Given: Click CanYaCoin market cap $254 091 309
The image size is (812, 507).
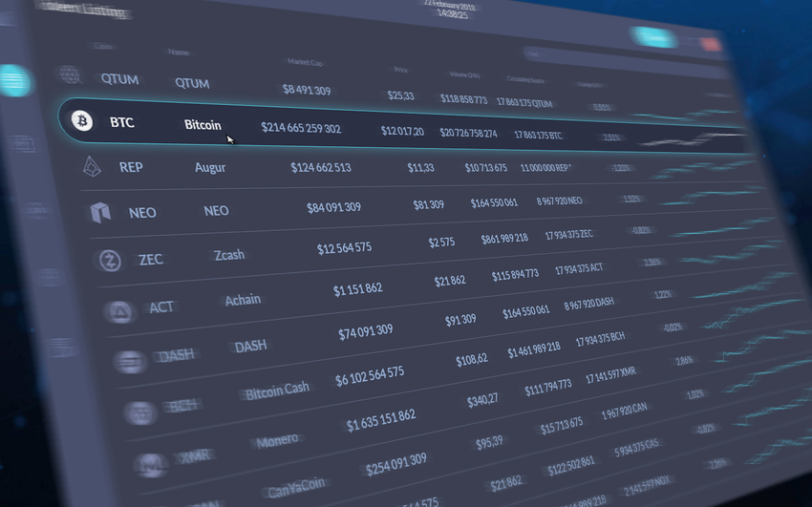Looking at the screenshot, I should (x=395, y=464).
